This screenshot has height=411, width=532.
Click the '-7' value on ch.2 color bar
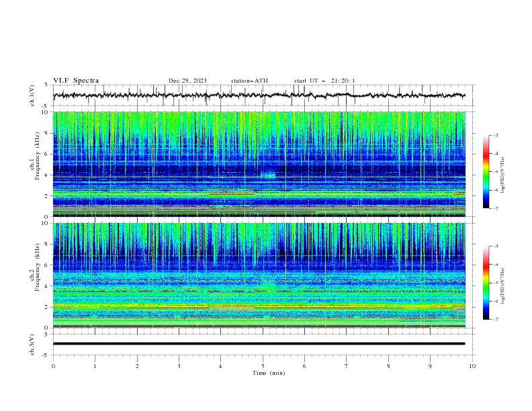click(495, 320)
